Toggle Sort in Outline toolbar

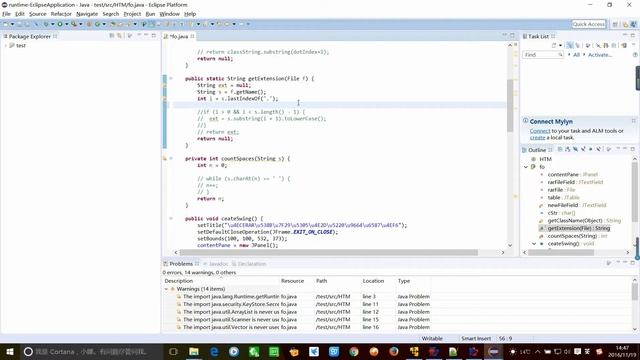tap(568, 149)
